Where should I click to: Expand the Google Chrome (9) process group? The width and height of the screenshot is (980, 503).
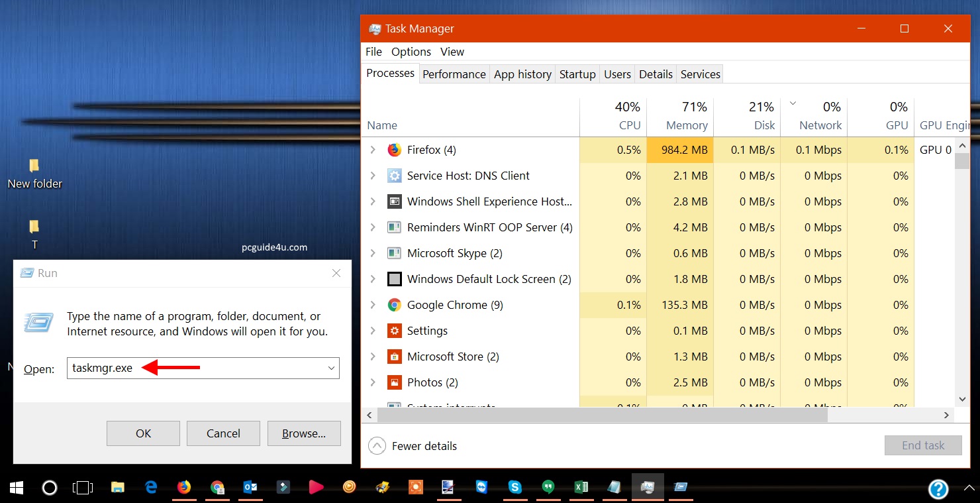coord(373,305)
